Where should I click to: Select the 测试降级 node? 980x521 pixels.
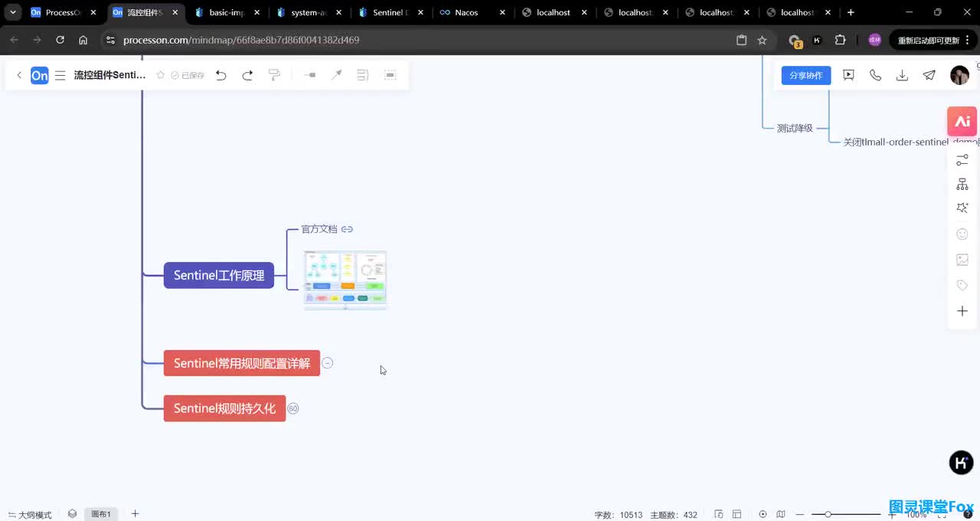coord(795,129)
